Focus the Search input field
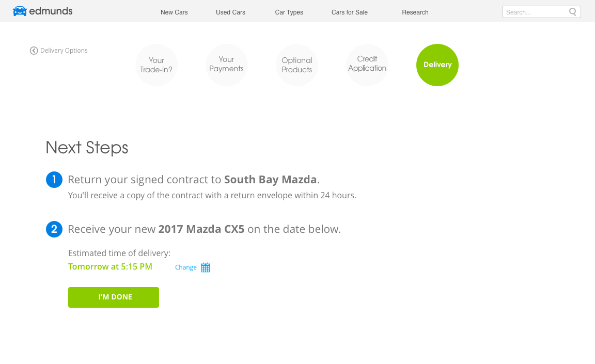 tap(535, 12)
